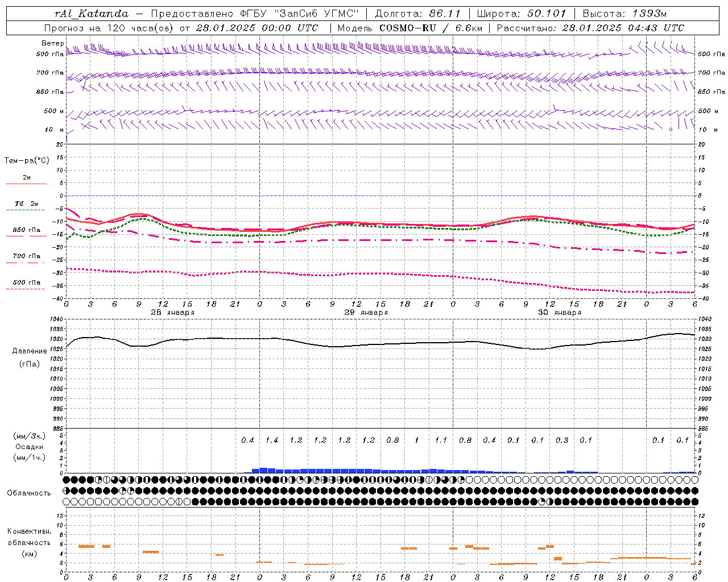The width and height of the screenshot is (728, 582).
Task: Click the 500 гПа temperature legend label
Action: point(27,282)
